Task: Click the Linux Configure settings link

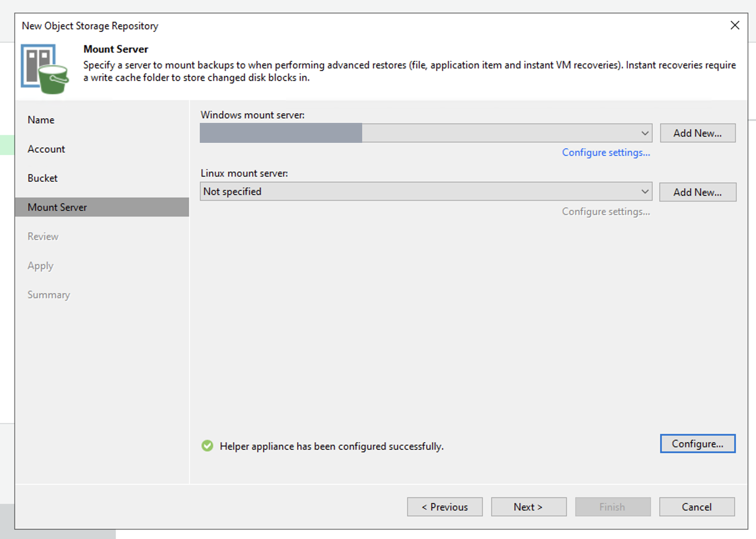Action: pyautogui.click(x=606, y=212)
